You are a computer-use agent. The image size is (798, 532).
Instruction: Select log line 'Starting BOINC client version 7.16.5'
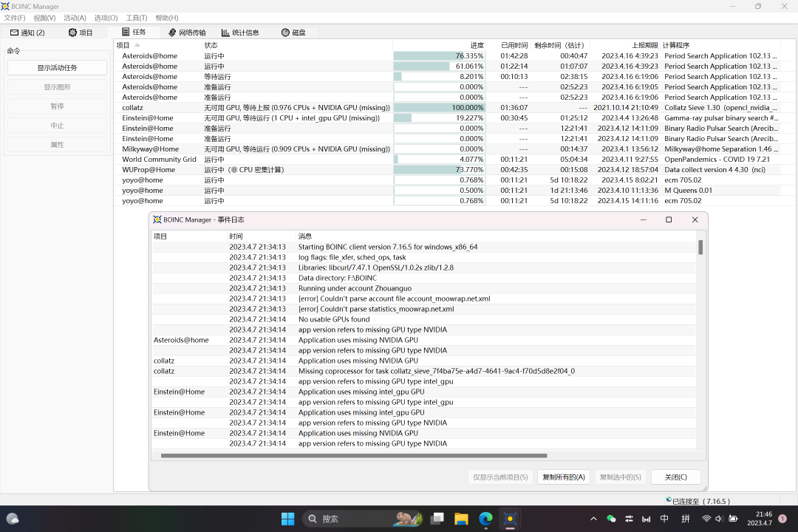[x=424, y=247]
